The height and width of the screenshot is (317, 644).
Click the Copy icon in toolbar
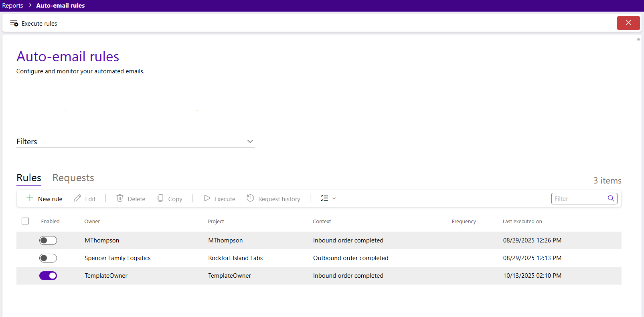[160, 198]
